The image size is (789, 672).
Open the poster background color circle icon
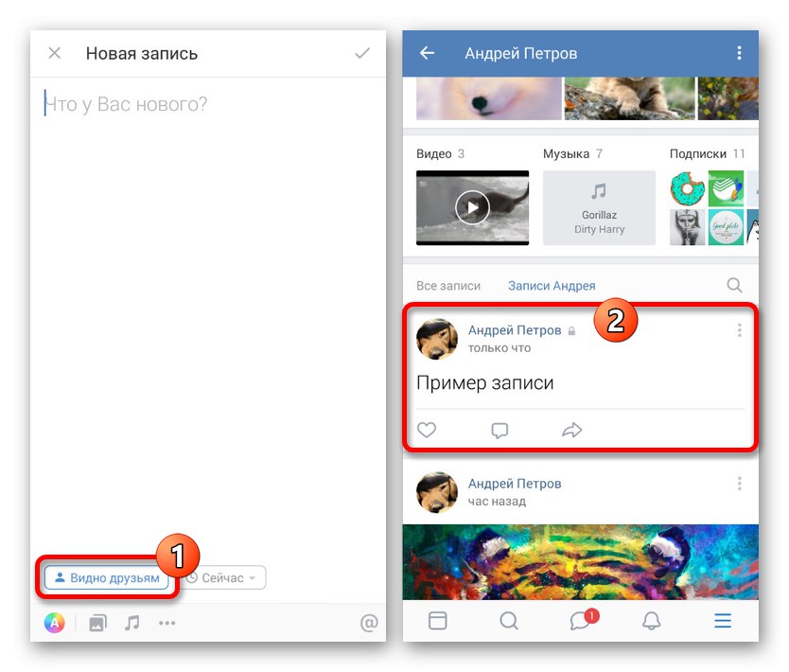pyautogui.click(x=54, y=623)
